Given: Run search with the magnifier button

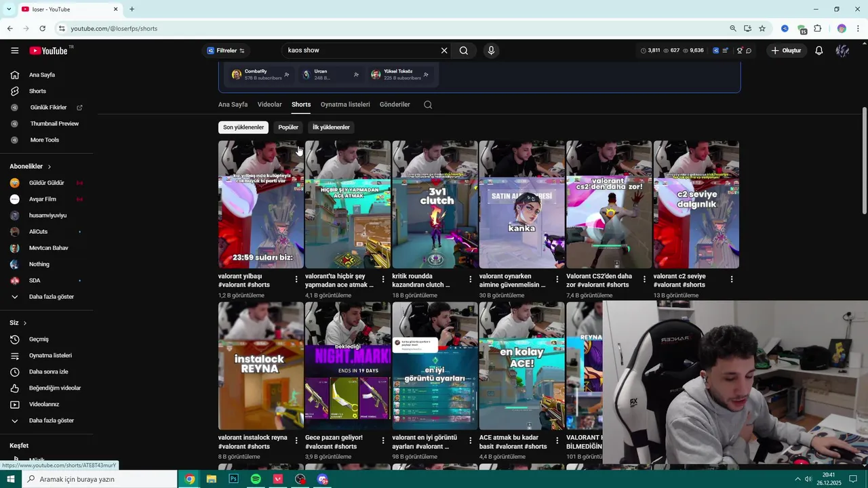Looking at the screenshot, I should pos(464,50).
